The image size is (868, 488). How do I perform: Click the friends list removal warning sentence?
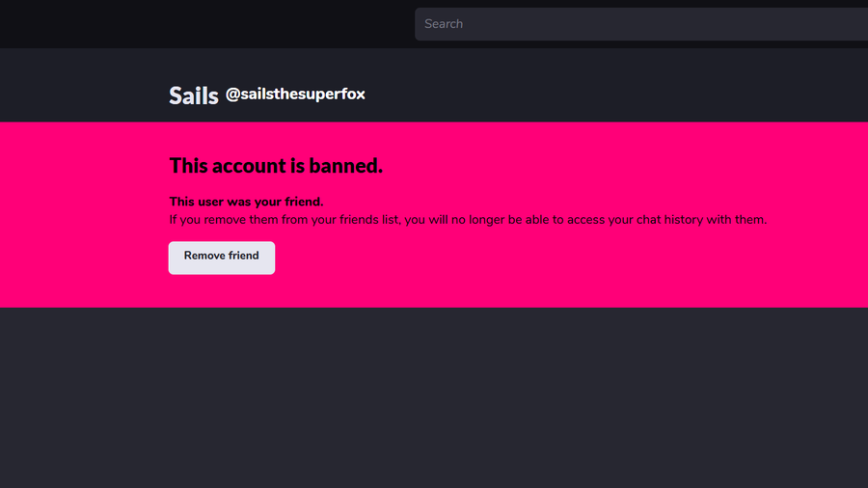point(468,220)
